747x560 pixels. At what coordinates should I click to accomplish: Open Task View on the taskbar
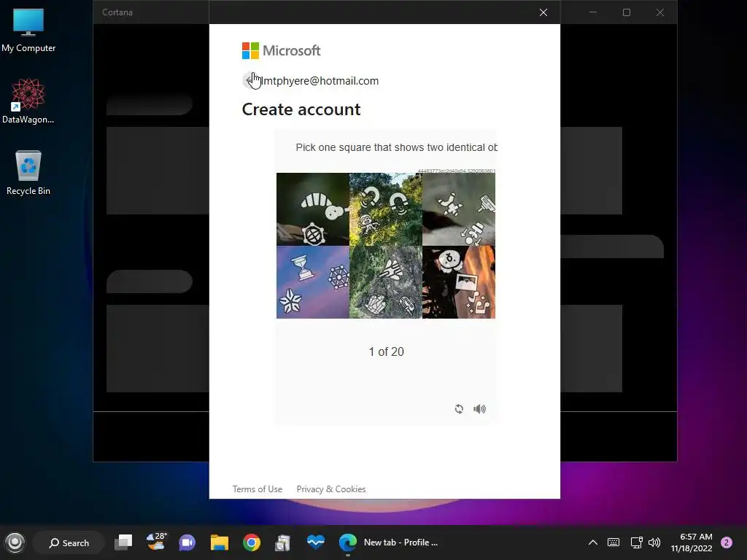(123, 542)
